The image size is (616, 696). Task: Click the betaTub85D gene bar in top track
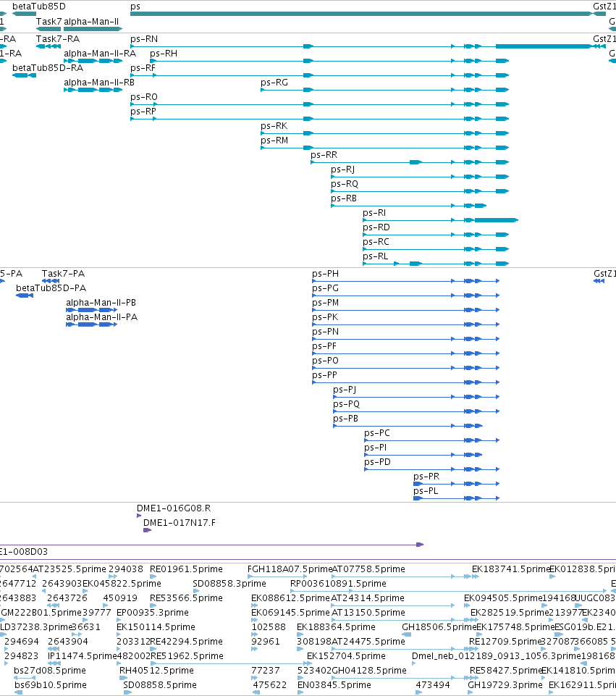(24, 14)
